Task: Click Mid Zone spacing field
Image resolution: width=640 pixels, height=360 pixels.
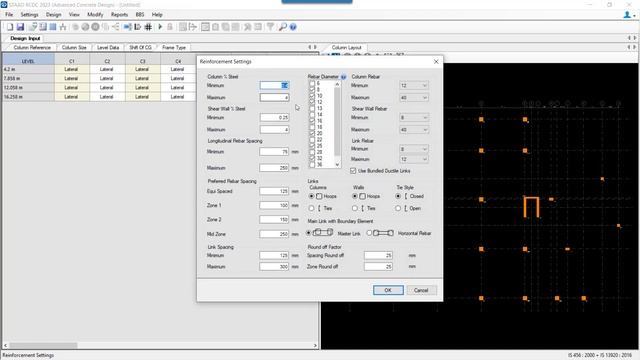Action: (274, 234)
